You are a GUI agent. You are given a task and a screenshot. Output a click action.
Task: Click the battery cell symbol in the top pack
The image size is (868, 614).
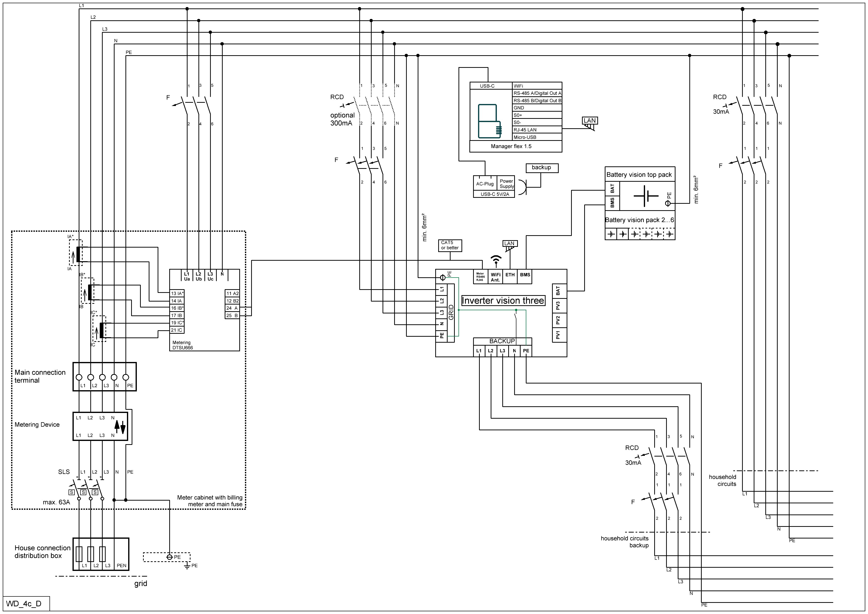point(646,196)
